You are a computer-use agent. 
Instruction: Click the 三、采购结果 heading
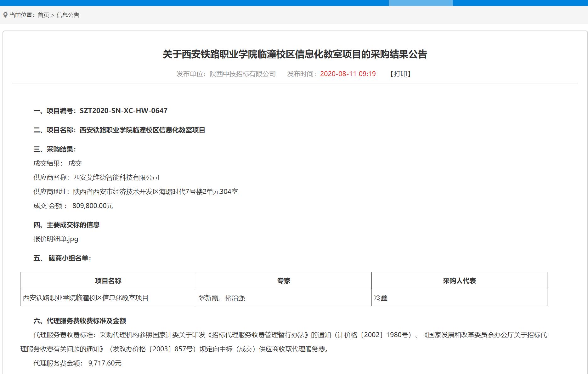click(55, 149)
